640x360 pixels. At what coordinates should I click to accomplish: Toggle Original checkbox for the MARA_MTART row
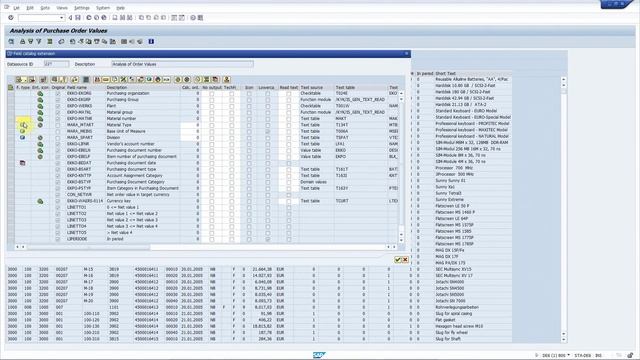coord(58,125)
